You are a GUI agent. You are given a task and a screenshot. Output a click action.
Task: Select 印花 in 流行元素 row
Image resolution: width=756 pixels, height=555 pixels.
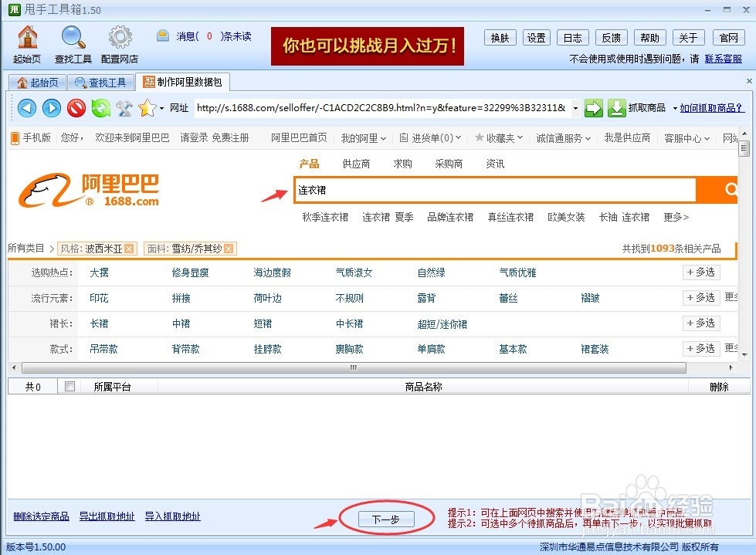[x=99, y=298]
